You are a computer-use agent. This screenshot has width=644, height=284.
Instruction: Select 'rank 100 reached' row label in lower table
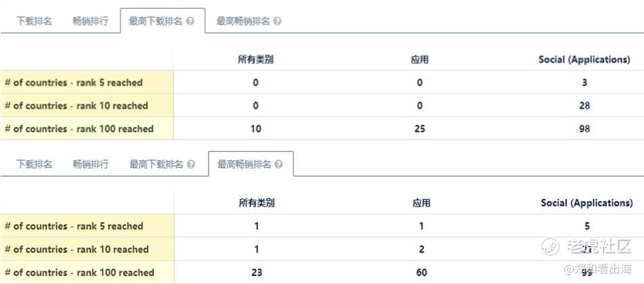80,273
